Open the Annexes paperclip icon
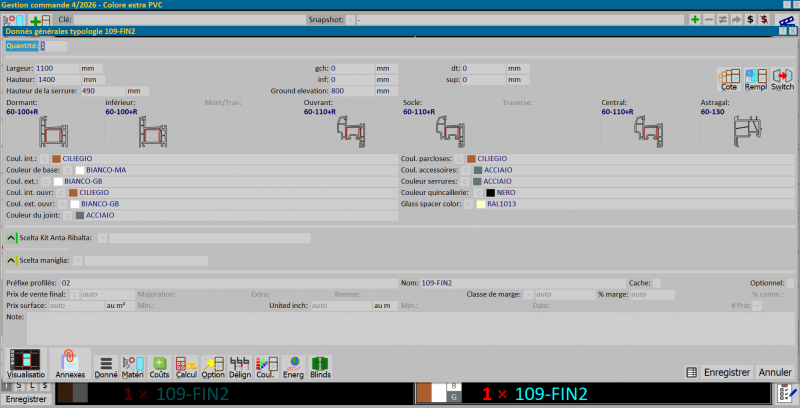 click(x=70, y=364)
